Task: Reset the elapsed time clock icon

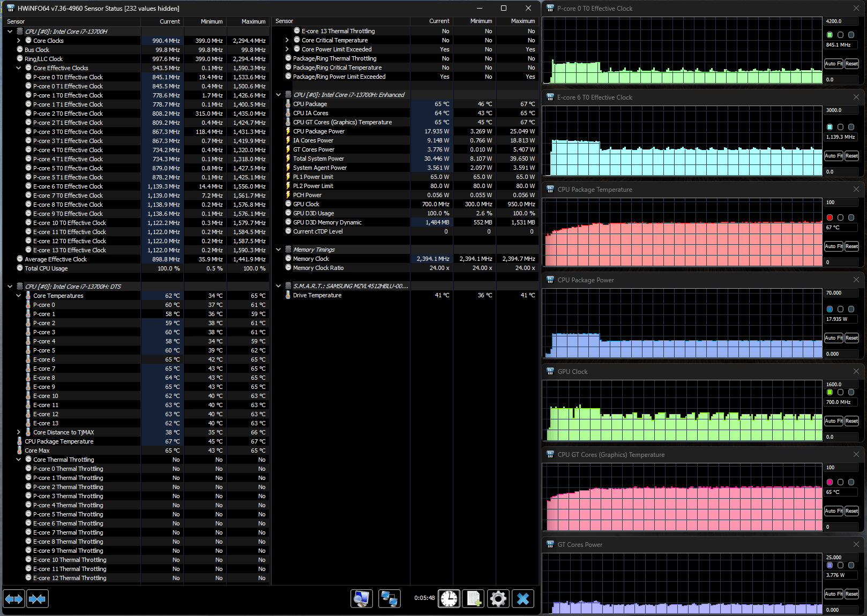Action: pos(449,598)
